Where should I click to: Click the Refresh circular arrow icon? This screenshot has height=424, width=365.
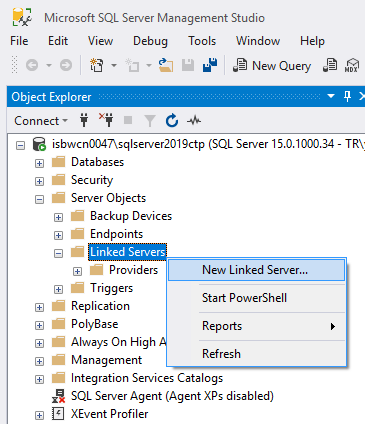pos(172,120)
